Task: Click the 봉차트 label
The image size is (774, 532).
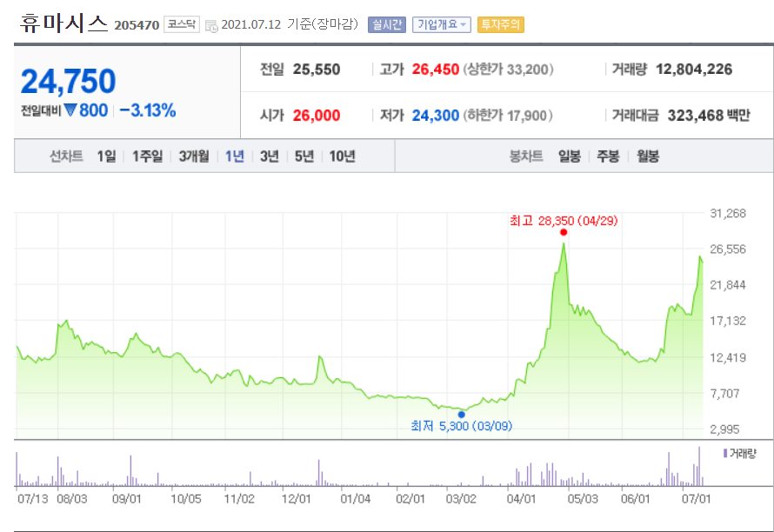Action: (x=526, y=156)
